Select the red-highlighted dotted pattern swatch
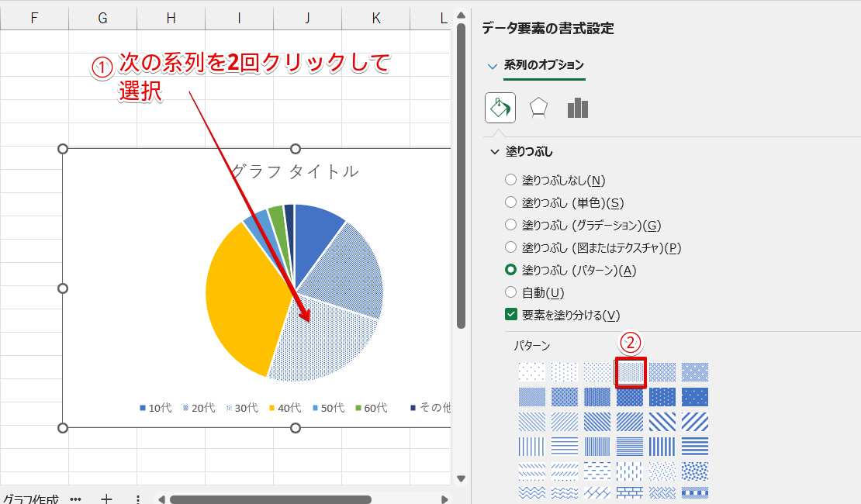 pos(630,372)
